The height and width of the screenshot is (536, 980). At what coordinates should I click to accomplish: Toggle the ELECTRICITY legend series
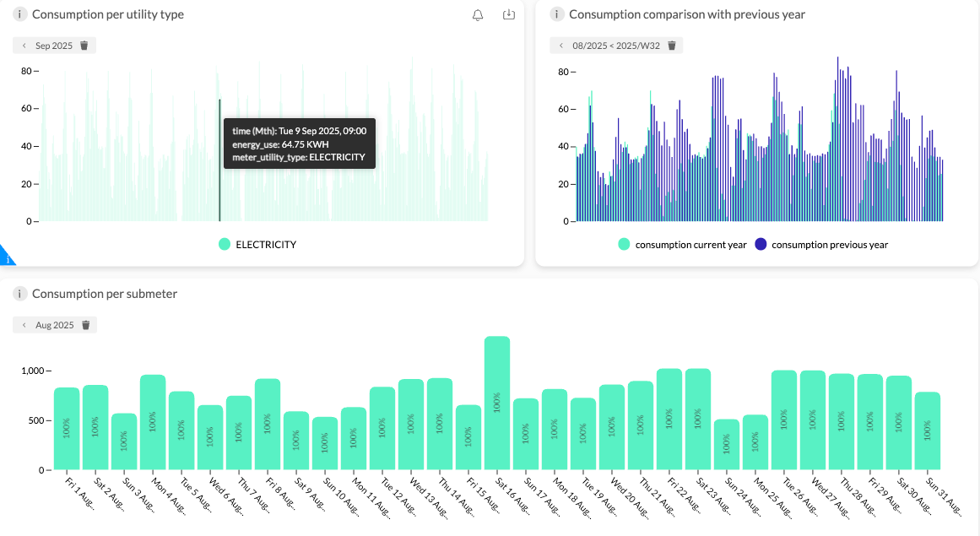pyautogui.click(x=257, y=244)
